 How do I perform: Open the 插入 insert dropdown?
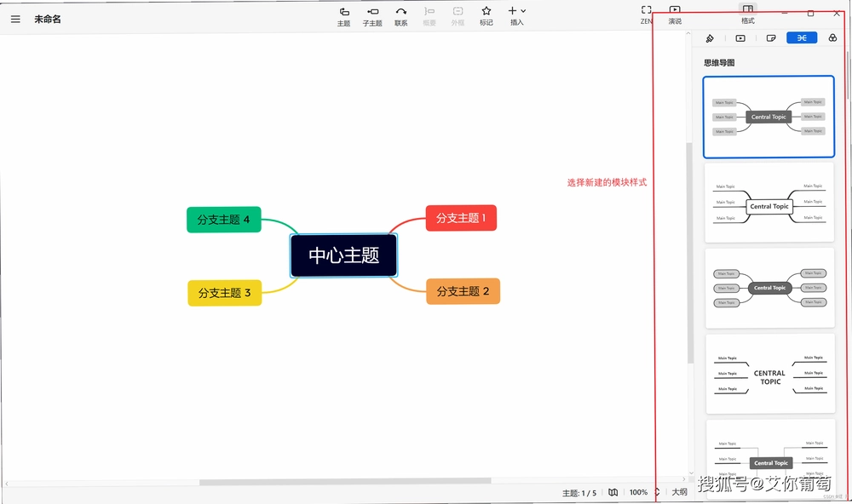[517, 15]
